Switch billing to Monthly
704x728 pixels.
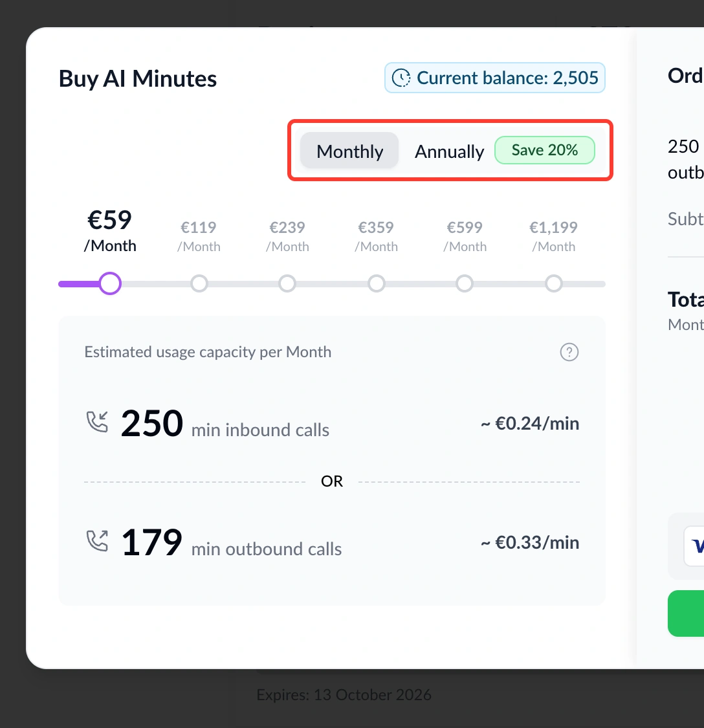click(x=349, y=151)
